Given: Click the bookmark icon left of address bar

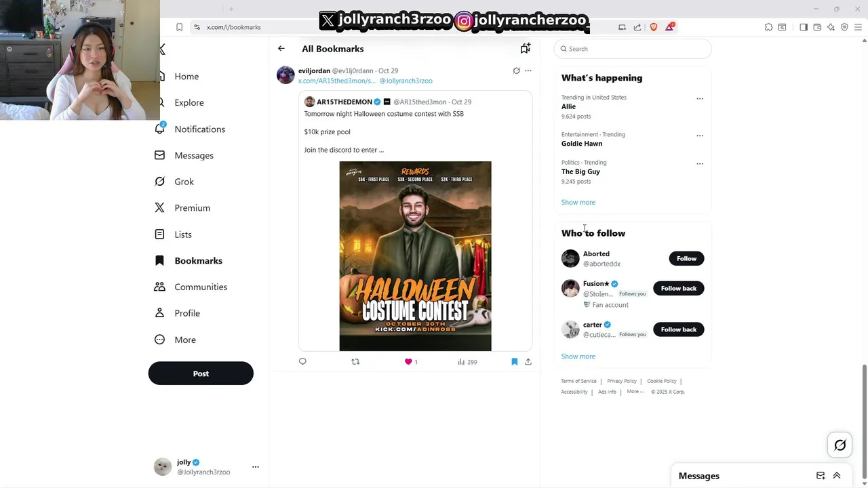Looking at the screenshot, I should pyautogui.click(x=179, y=27).
